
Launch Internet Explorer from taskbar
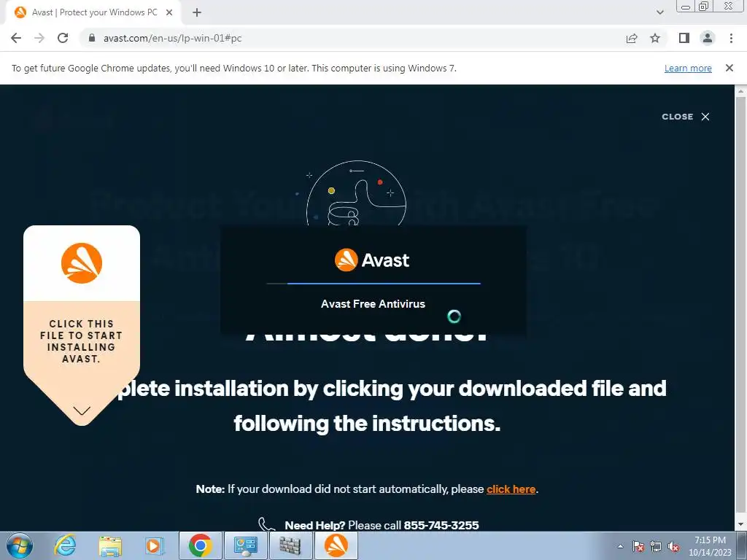(x=65, y=545)
